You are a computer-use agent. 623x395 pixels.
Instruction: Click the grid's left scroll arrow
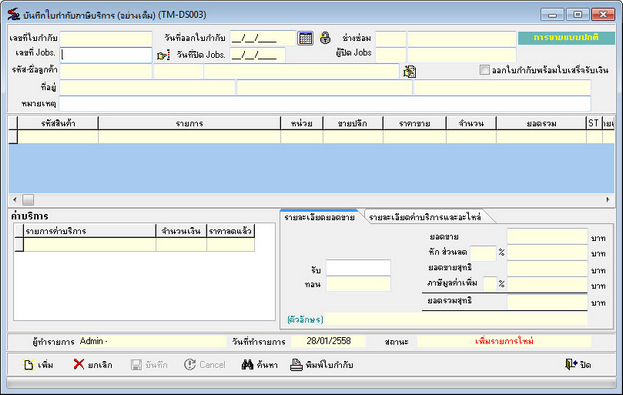pos(15,199)
